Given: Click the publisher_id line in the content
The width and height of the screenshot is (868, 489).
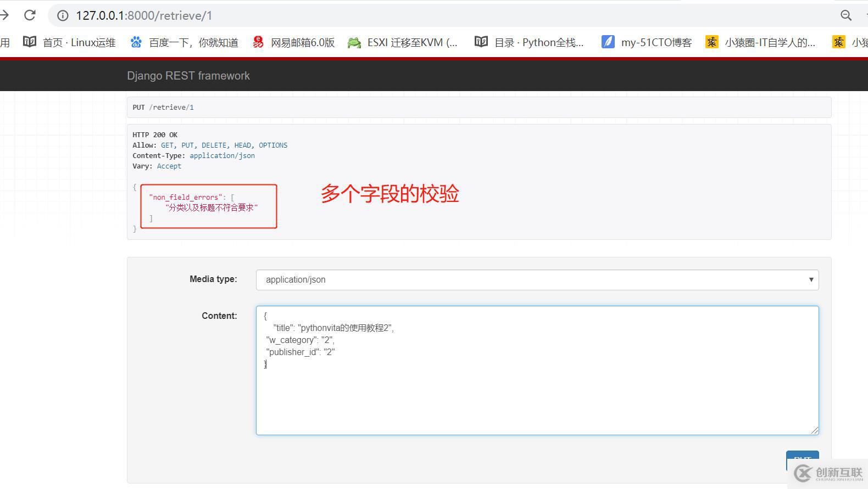Looking at the screenshot, I should [301, 352].
